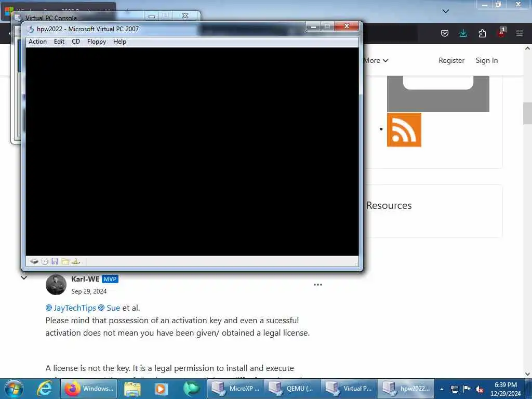
Task: Click the page scrollbar up arrow
Action: point(527,48)
